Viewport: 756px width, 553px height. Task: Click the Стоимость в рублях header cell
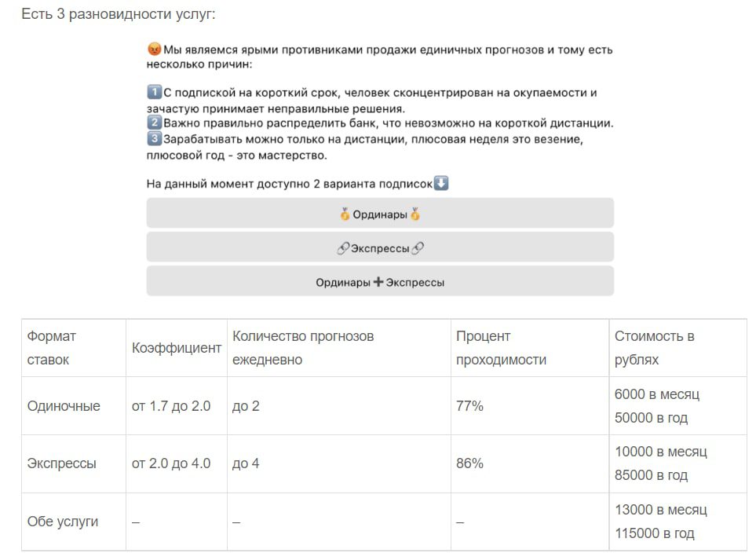click(678, 348)
